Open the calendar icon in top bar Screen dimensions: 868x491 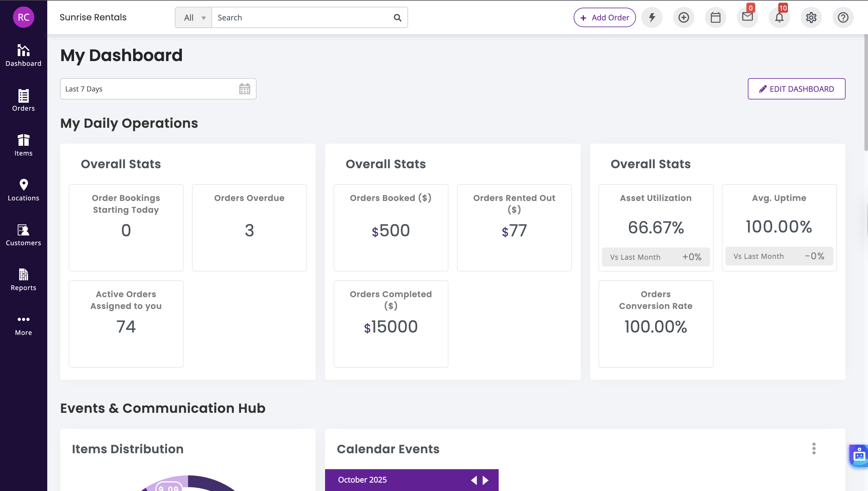pyautogui.click(x=715, y=17)
